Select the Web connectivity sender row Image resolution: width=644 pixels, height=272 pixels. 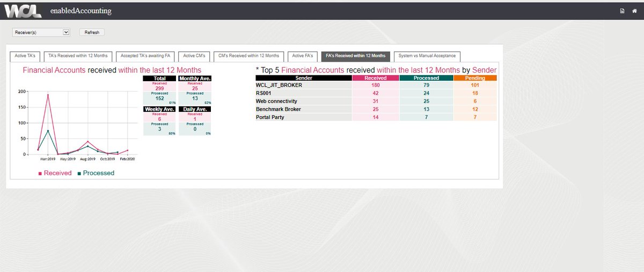click(376, 101)
